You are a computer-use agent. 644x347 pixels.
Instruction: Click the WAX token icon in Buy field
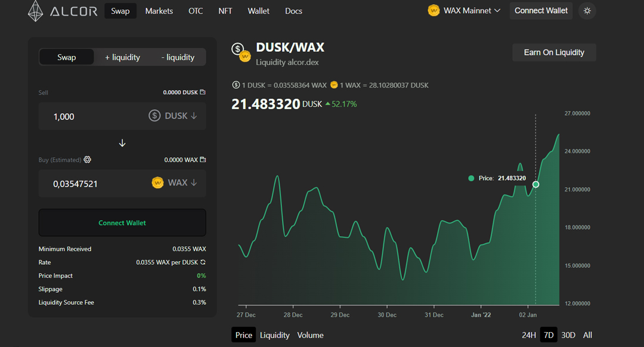point(157,182)
